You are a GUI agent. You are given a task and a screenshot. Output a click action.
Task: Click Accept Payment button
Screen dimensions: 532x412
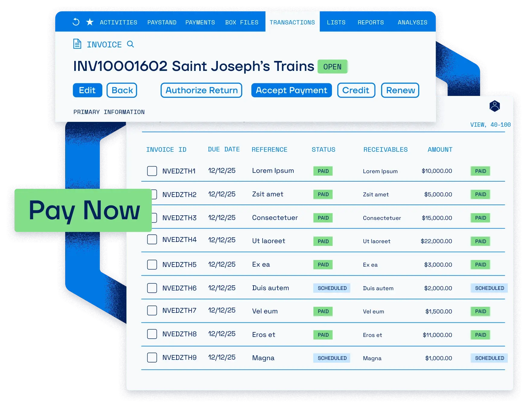291,90
